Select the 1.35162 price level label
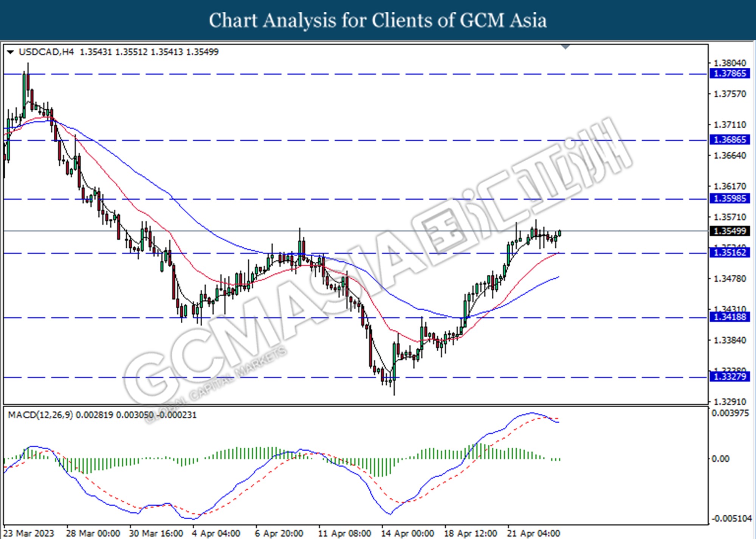 [x=730, y=252]
